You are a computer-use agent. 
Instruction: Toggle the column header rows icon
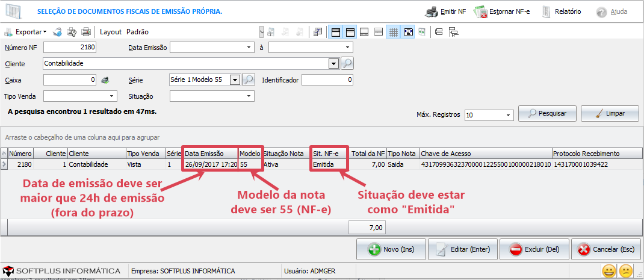coord(350,32)
